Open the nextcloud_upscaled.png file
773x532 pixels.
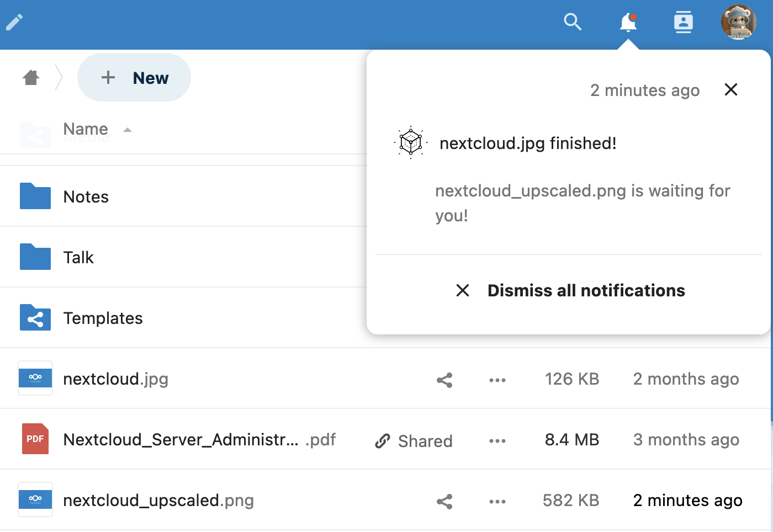point(158,501)
